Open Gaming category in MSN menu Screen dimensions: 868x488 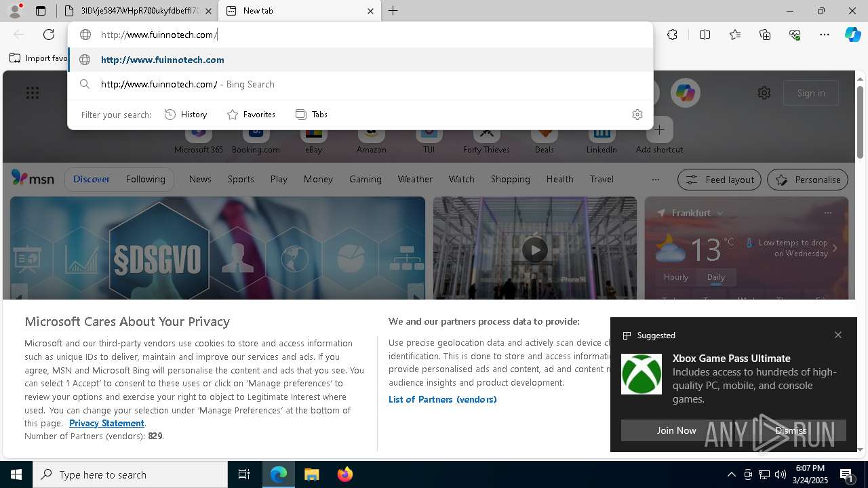[366, 179]
